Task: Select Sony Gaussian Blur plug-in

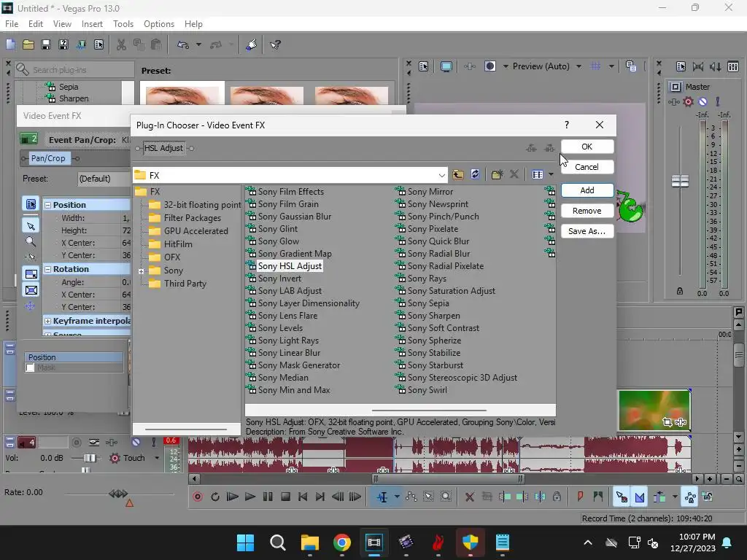Action: point(295,217)
